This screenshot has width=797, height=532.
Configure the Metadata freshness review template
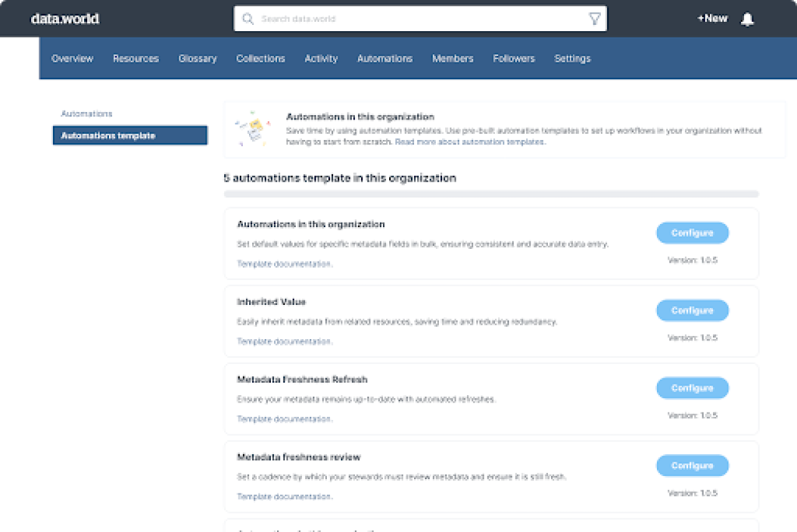click(692, 465)
